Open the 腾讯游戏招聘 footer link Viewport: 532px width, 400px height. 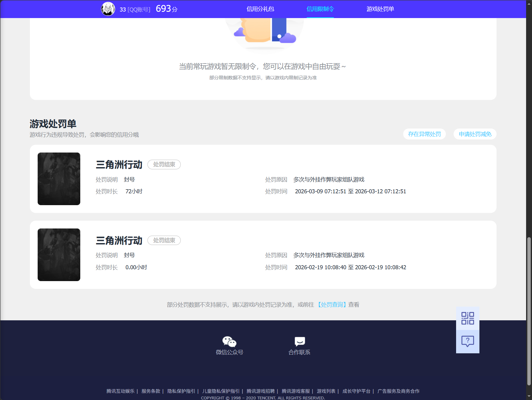(261, 391)
